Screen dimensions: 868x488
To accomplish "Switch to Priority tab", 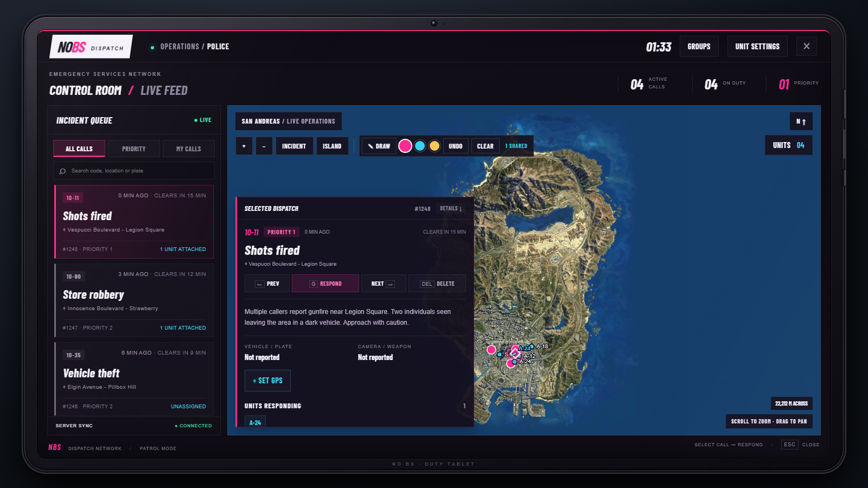I will [134, 149].
